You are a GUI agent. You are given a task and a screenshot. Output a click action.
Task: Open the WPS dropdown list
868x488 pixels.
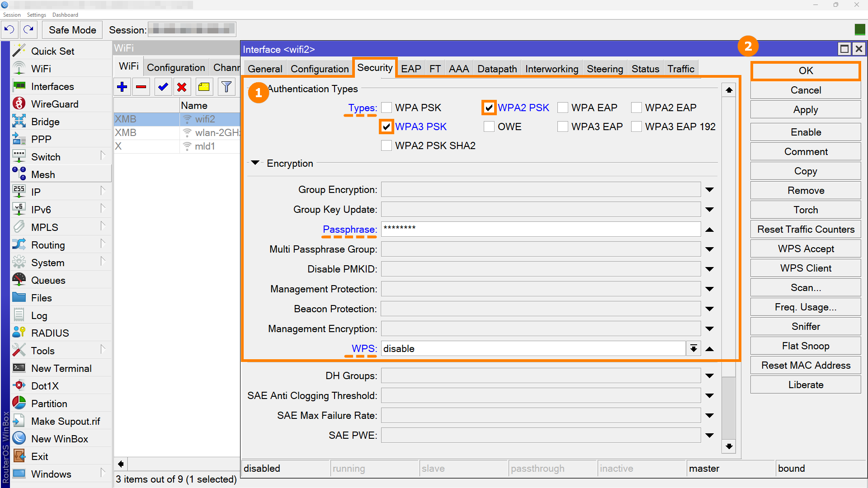tap(693, 349)
